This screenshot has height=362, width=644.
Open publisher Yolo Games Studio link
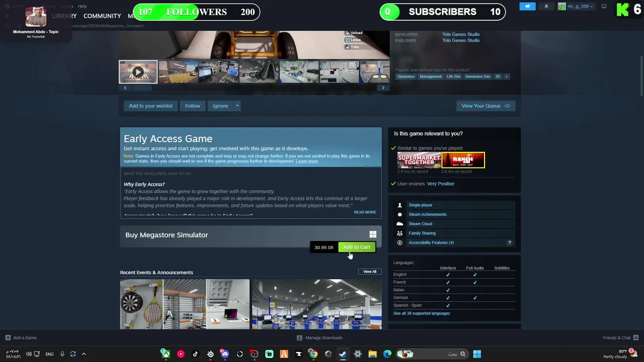tap(461, 40)
